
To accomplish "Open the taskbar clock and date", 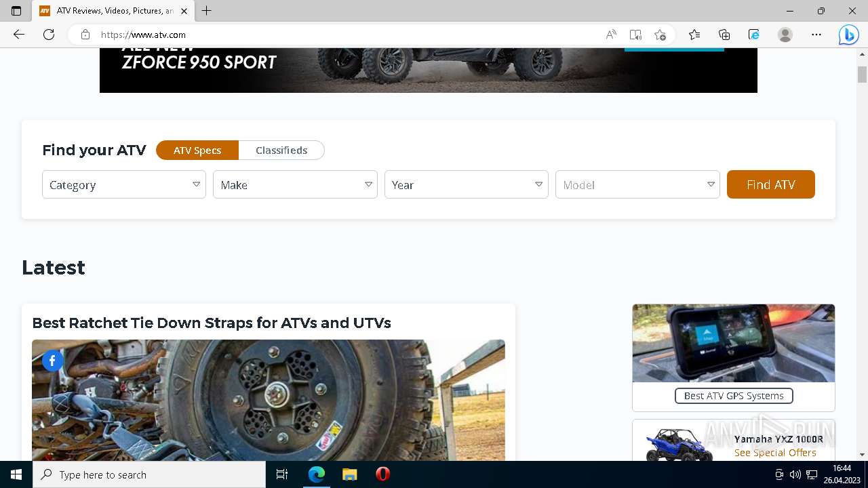I will (842, 474).
